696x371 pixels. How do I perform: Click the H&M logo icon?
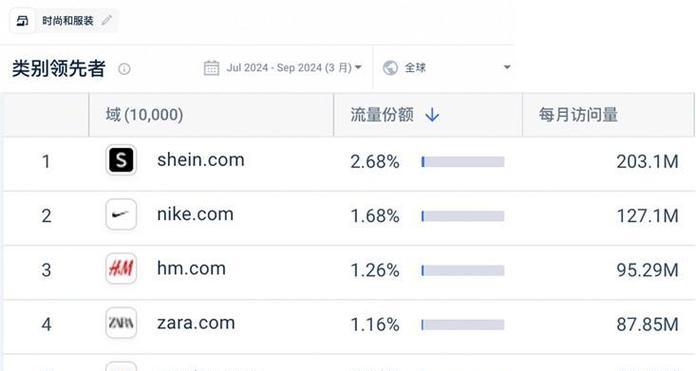click(121, 268)
